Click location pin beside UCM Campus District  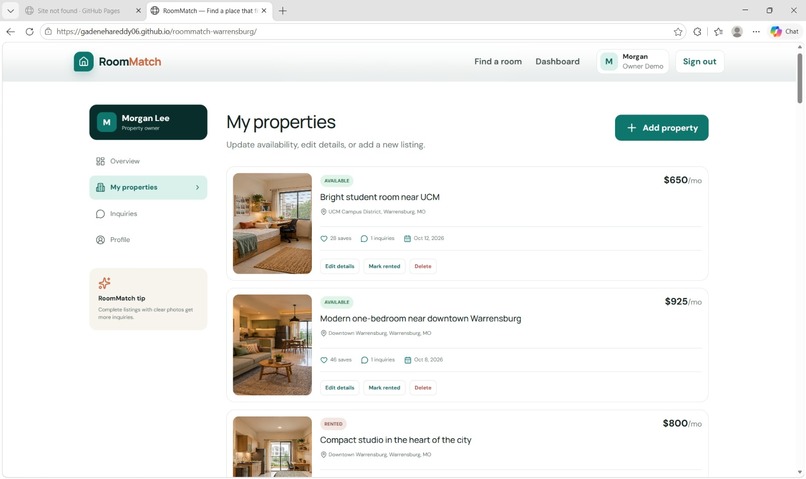tap(323, 212)
